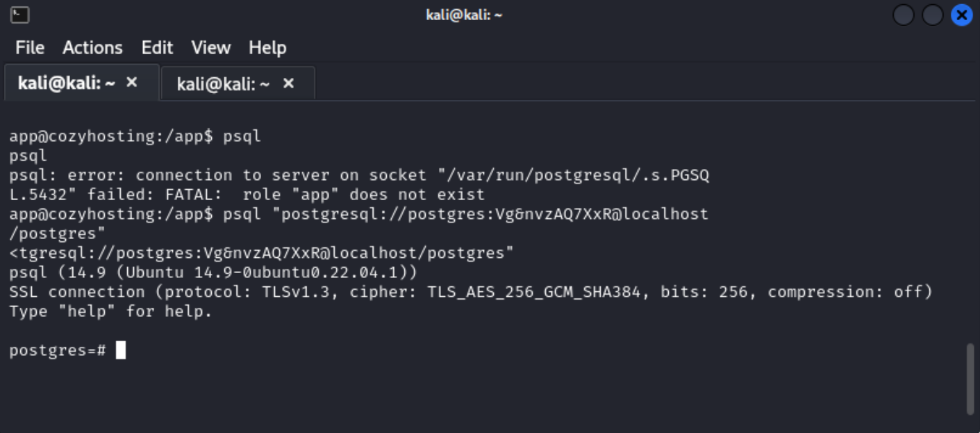Open the View menu
The height and width of the screenshot is (433, 980).
(x=210, y=47)
